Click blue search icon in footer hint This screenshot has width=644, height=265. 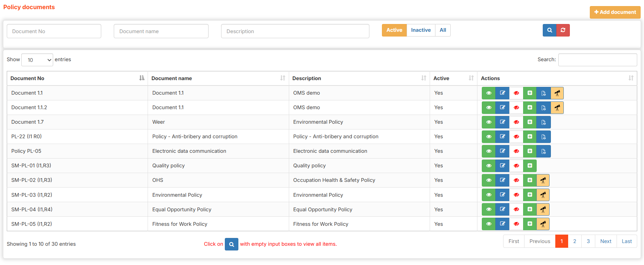(x=232, y=244)
